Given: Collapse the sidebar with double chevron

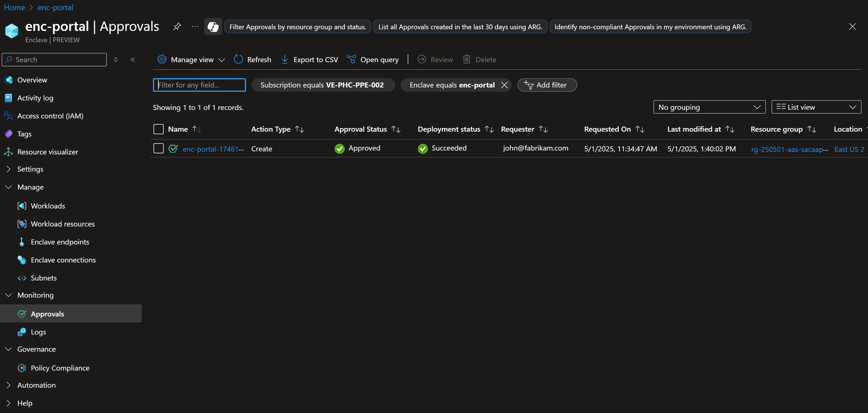Looking at the screenshot, I should tap(133, 60).
